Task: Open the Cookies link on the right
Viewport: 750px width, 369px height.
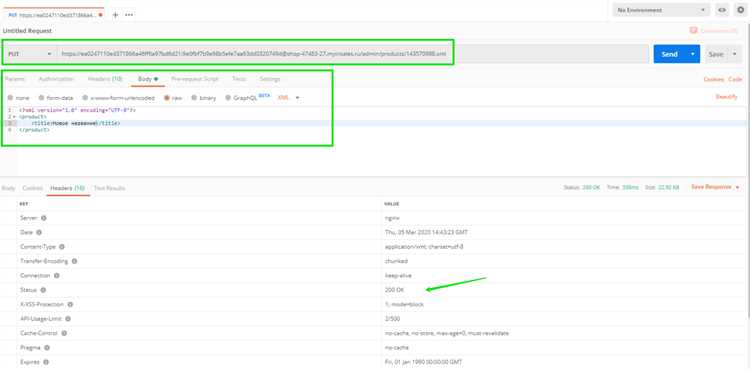Action: coord(714,79)
